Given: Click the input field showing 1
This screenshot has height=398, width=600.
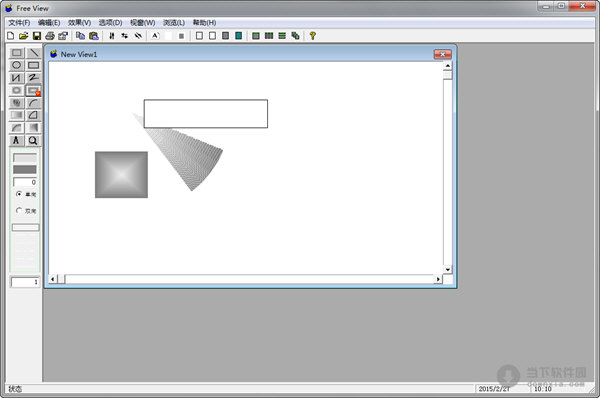Looking at the screenshot, I should (x=25, y=282).
